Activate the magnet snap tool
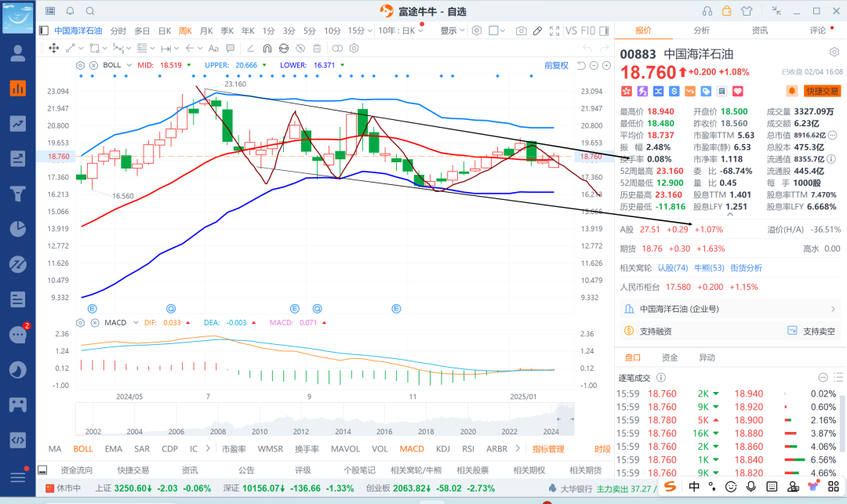The height and width of the screenshot is (504, 847). point(267,48)
